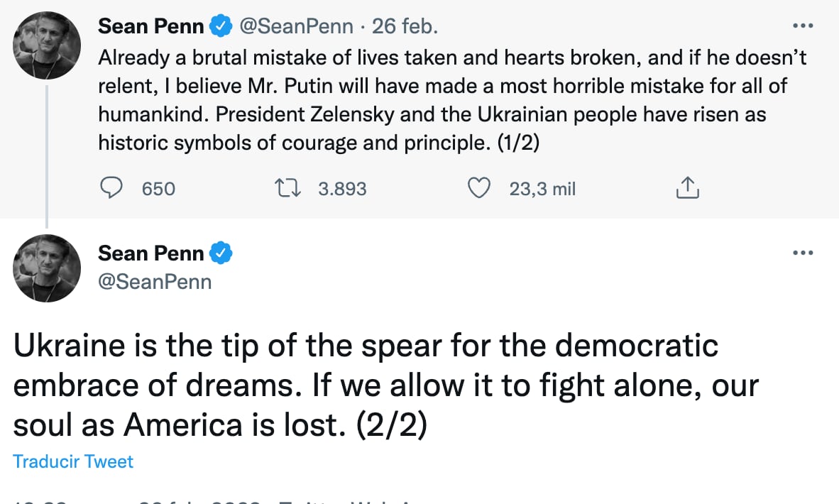Image resolution: width=839 pixels, height=504 pixels.
Task: Open Sean Penn's avatar in first tweet
Action: (x=47, y=45)
